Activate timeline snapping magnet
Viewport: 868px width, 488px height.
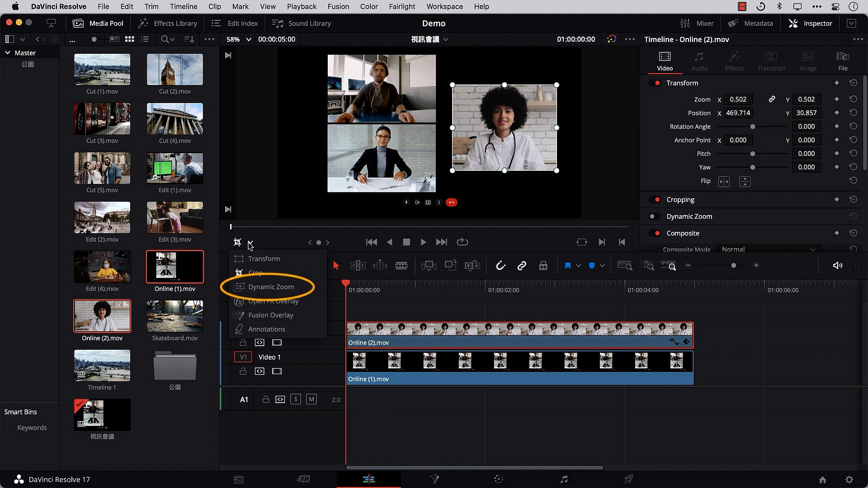click(x=501, y=265)
